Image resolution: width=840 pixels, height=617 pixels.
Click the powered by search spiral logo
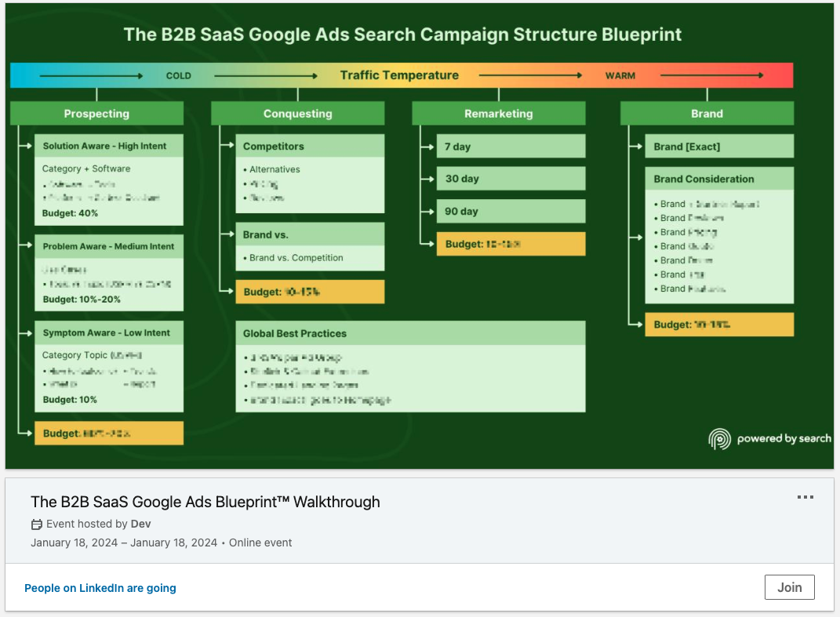pos(718,439)
